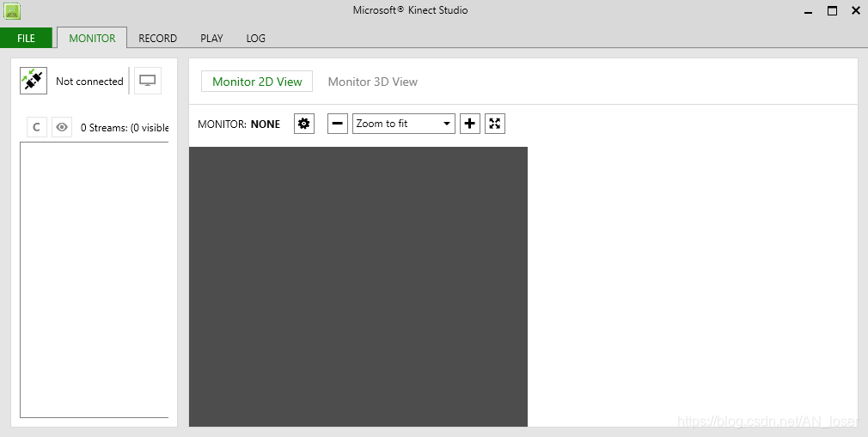Switch to the LOG tab

tap(256, 38)
